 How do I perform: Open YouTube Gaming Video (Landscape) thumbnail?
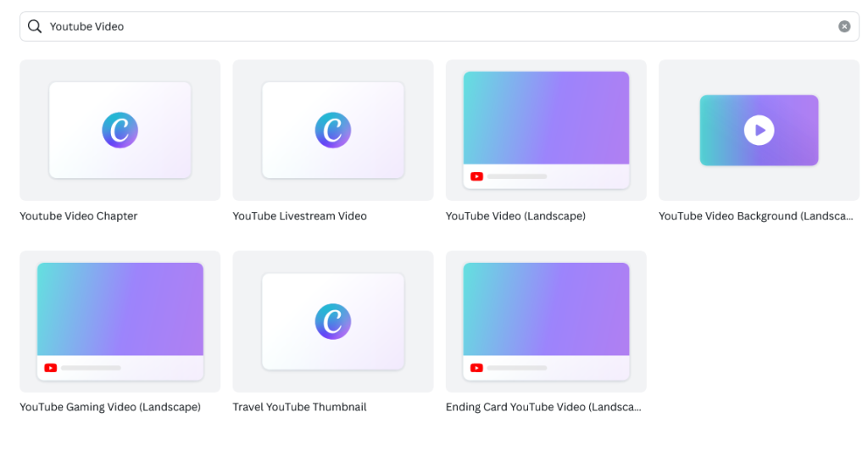pyautogui.click(x=120, y=321)
